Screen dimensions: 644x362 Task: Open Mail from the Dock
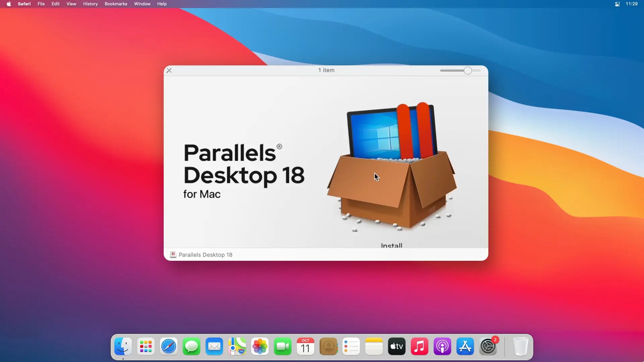click(214, 347)
